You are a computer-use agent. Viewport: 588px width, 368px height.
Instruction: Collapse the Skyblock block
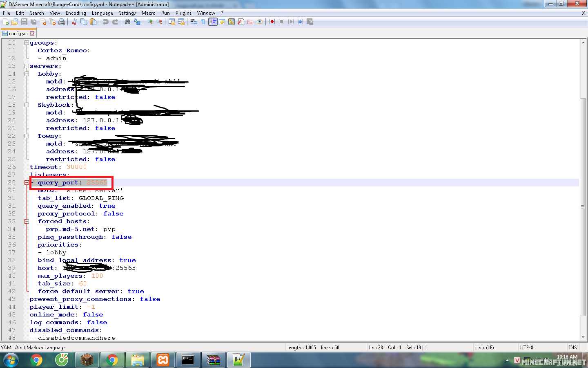click(x=27, y=105)
